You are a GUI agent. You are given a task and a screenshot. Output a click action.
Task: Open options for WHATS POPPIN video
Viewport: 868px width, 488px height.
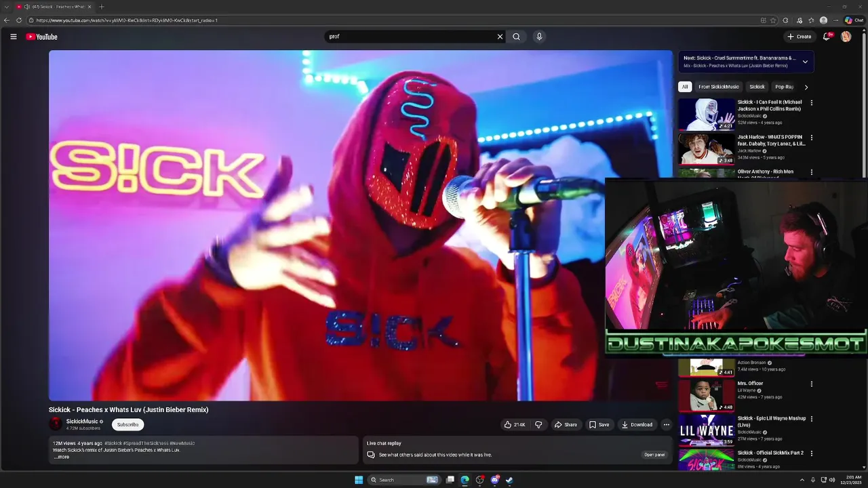click(811, 138)
